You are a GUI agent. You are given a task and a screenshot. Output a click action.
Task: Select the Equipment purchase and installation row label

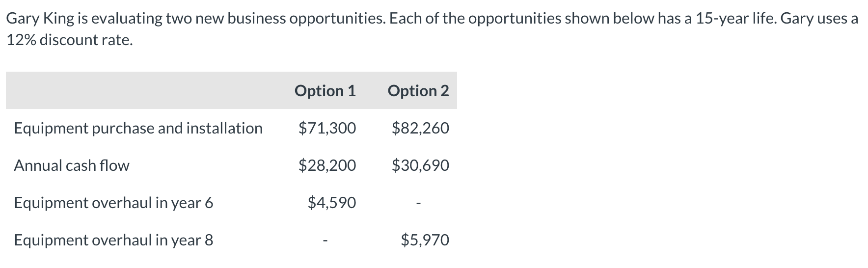(138, 128)
